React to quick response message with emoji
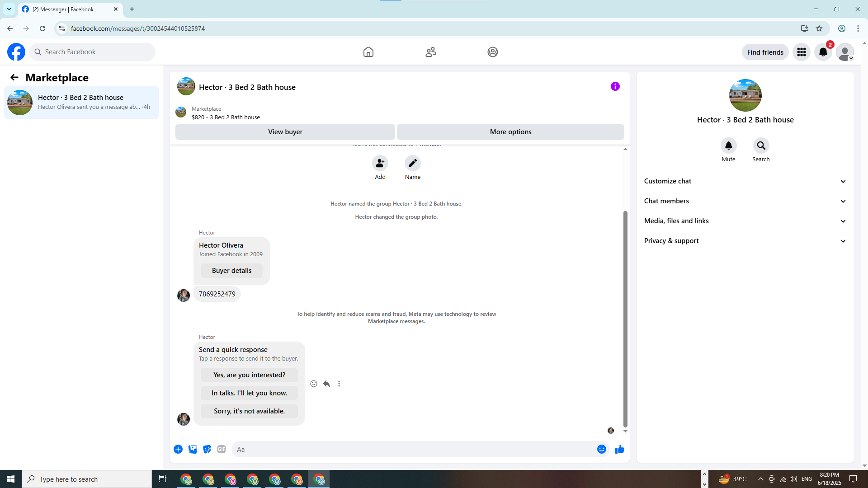 [x=314, y=384]
